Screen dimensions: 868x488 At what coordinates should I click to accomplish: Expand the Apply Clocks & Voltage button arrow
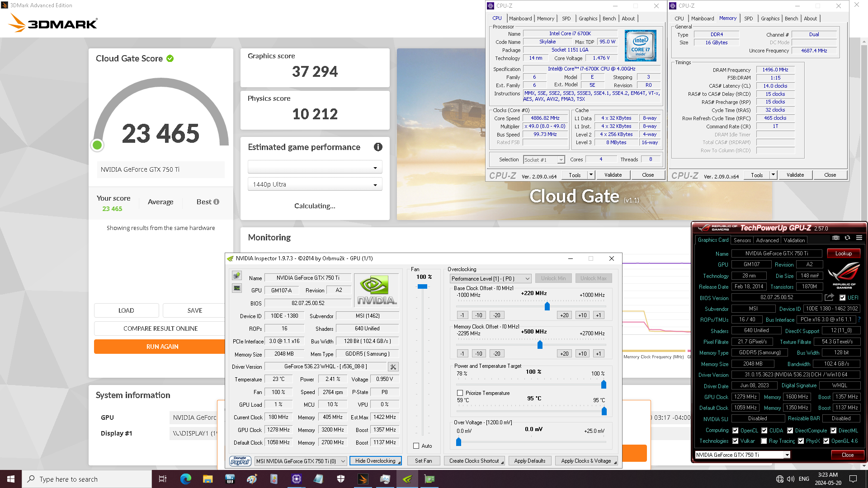pyautogui.click(x=615, y=462)
